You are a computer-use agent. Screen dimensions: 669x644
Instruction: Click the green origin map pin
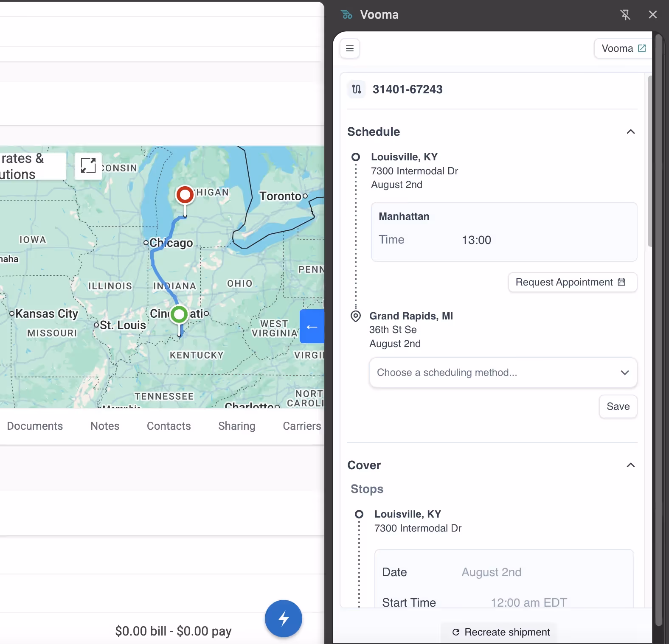tap(179, 314)
